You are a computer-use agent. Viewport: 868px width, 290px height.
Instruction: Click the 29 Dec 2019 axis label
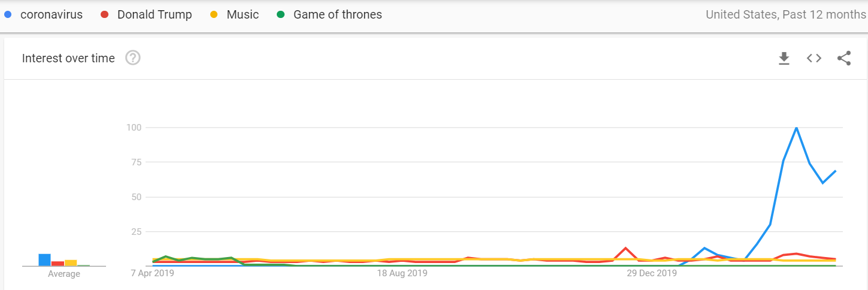(x=652, y=274)
